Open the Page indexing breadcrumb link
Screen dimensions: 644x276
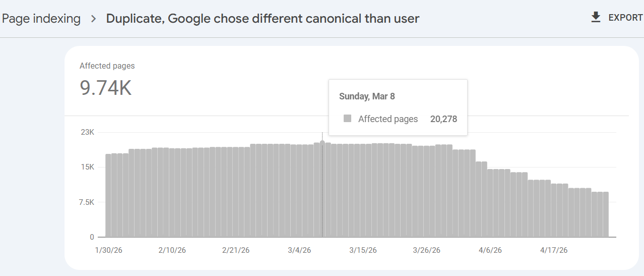[41, 19]
